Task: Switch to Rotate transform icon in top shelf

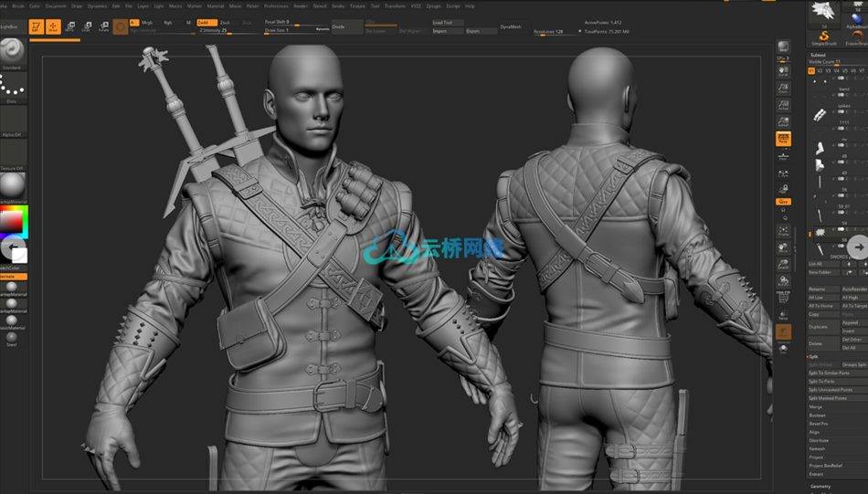Action: pyautogui.click(x=103, y=26)
